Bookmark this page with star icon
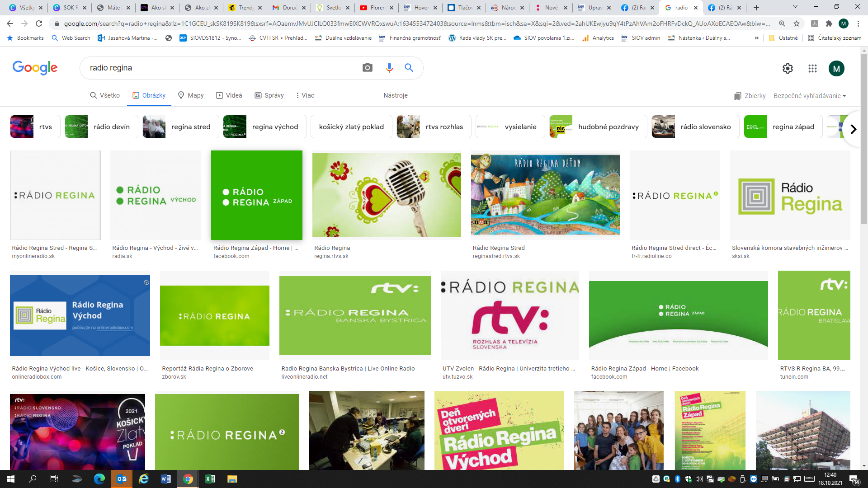 [797, 23]
